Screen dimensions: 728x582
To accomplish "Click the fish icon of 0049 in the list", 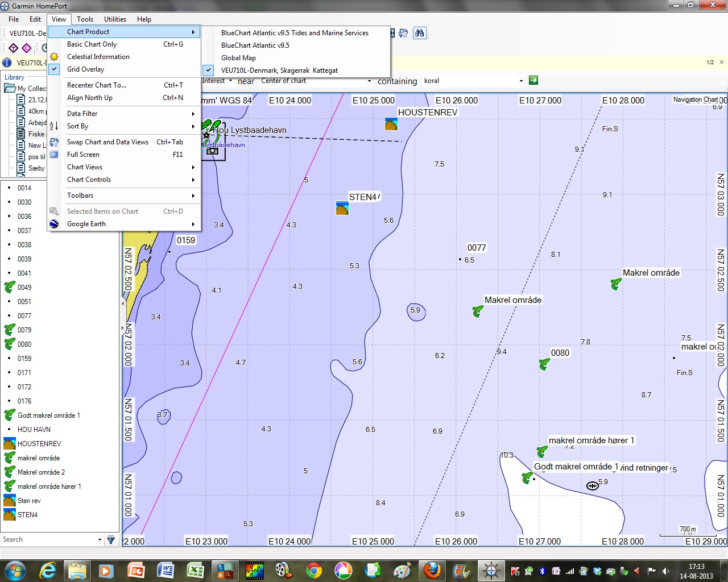I will pyautogui.click(x=9, y=287).
